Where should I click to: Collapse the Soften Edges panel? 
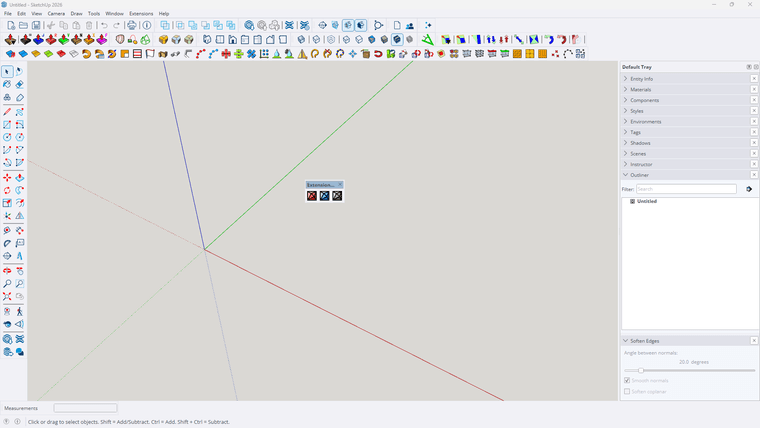[x=685, y=341]
